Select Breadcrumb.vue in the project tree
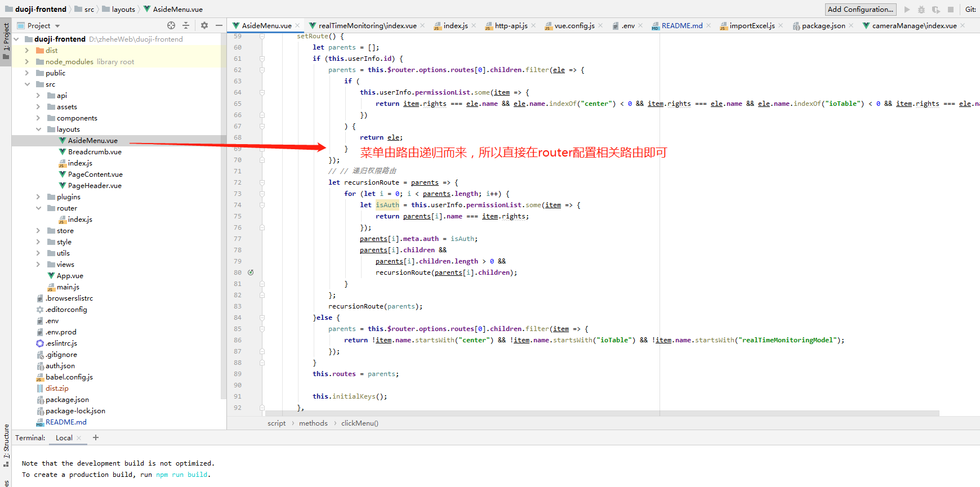Viewport: 980px width, 487px height. pyautogui.click(x=95, y=152)
